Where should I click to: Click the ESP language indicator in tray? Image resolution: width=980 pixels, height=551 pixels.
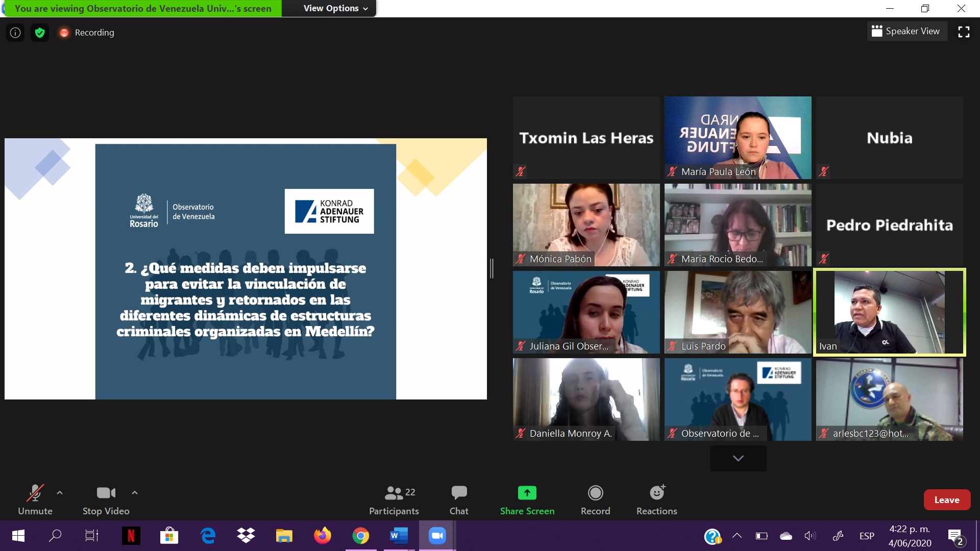(866, 536)
